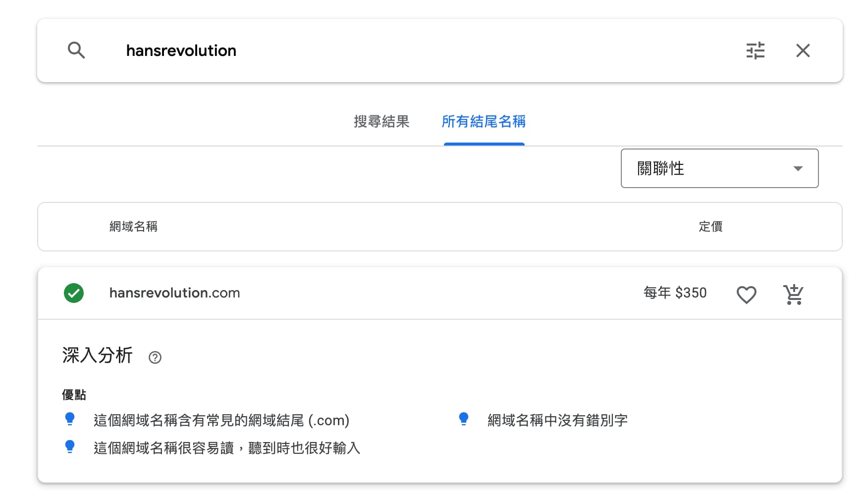Select hansrevolution.com domain name

[x=174, y=293]
